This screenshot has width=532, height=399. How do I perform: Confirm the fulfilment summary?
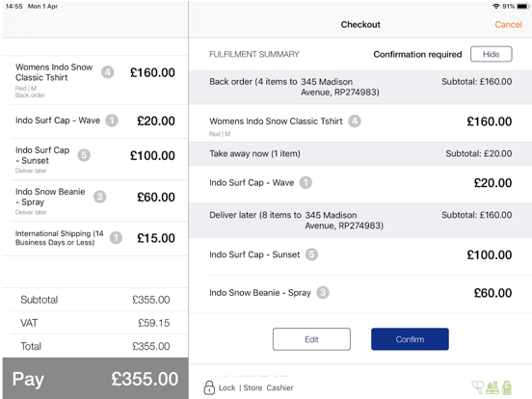410,339
